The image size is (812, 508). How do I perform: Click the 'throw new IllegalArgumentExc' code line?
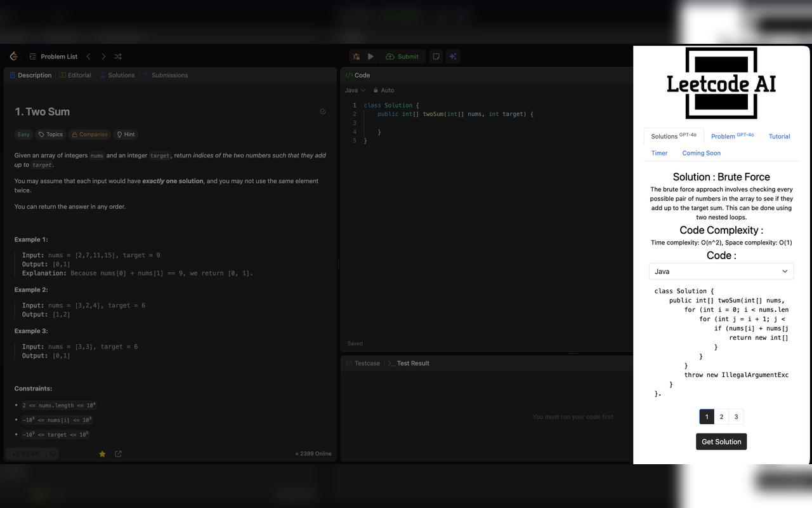coord(737,375)
